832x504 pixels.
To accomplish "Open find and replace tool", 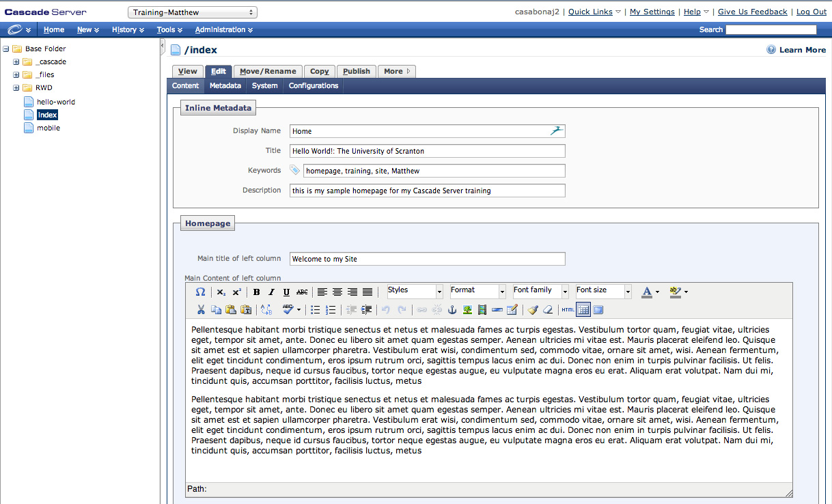I will pyautogui.click(x=266, y=309).
